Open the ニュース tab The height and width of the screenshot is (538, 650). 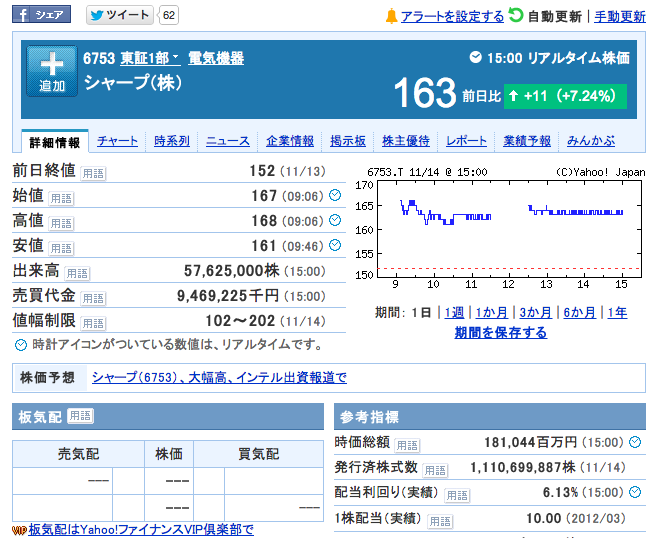click(x=228, y=141)
